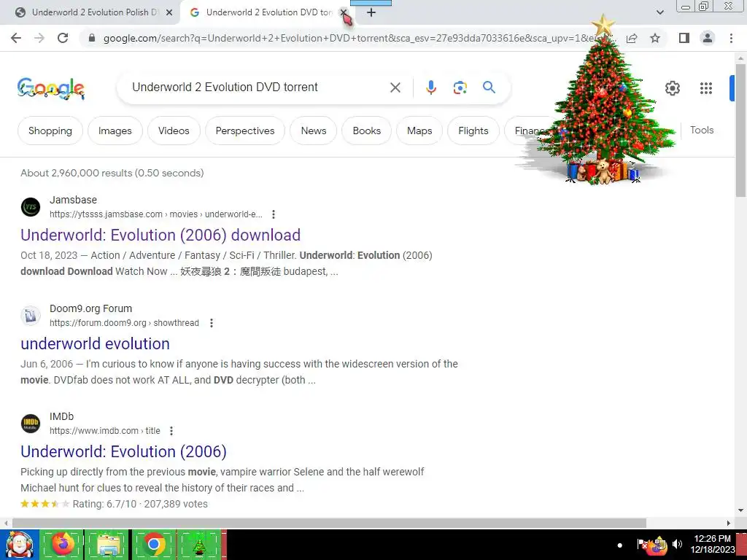Click the scroll down arrow
Viewport: 747px width, 560px height.
tap(741, 510)
